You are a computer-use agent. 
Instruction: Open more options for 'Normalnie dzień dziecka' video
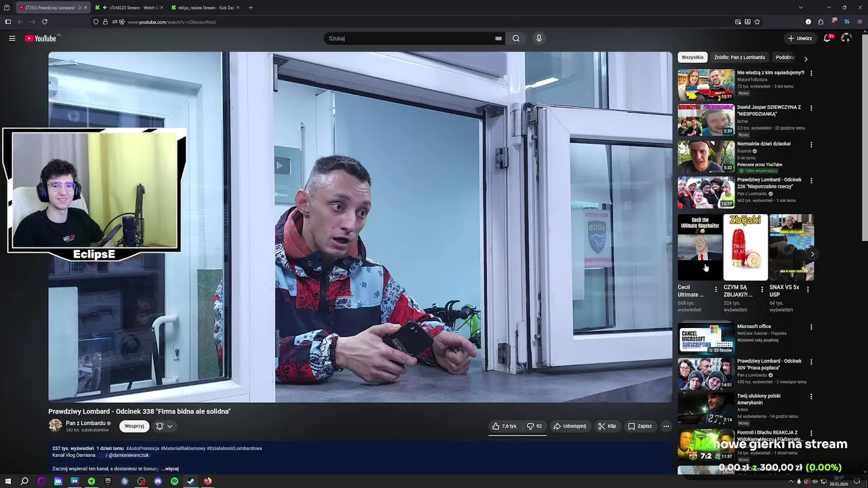click(x=811, y=144)
